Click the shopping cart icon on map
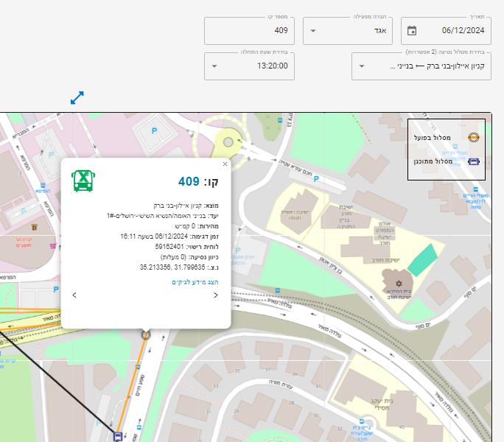504x442 pixels. click(53, 246)
